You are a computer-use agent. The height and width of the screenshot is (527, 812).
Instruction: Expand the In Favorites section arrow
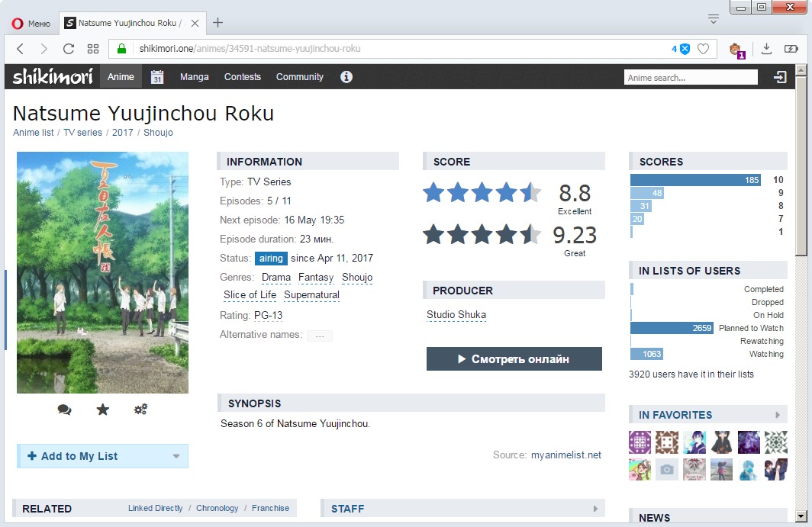pyautogui.click(x=778, y=415)
